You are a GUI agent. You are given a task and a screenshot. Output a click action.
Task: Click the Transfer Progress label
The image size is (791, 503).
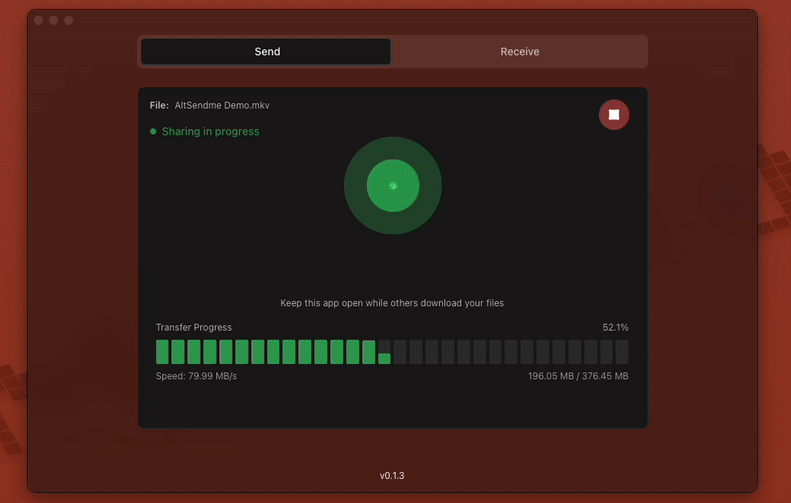pos(193,327)
